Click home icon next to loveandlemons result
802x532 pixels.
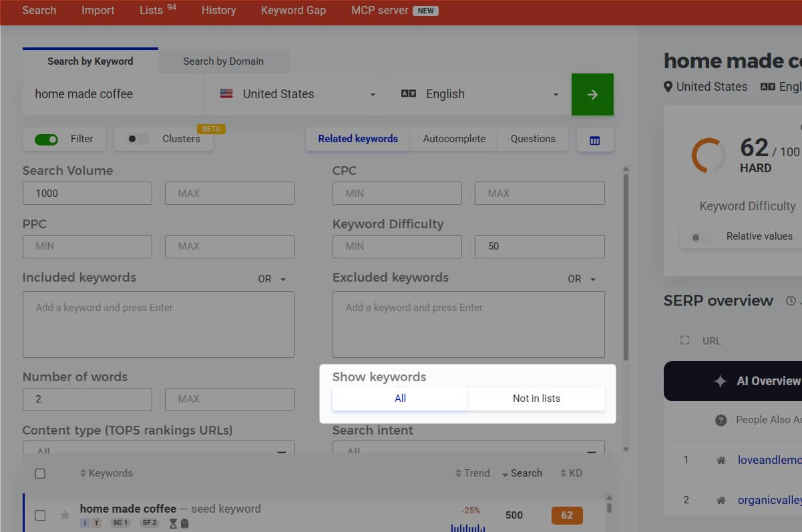[721, 461]
